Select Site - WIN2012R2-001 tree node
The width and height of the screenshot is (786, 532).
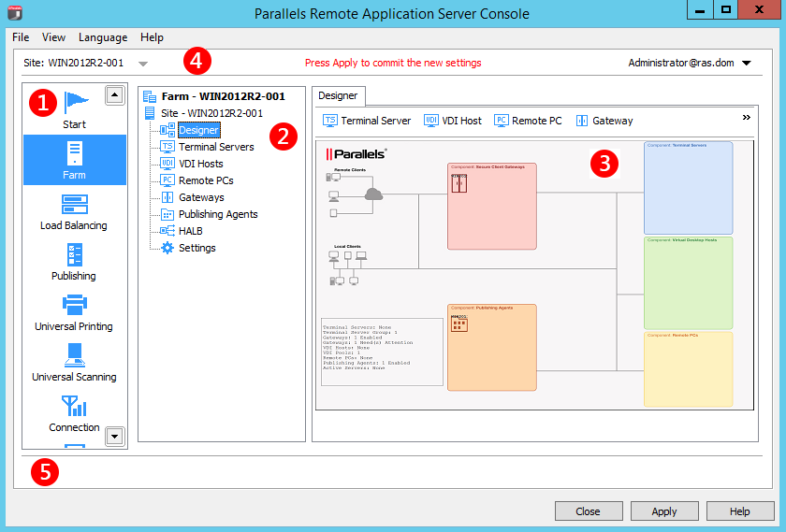point(211,113)
